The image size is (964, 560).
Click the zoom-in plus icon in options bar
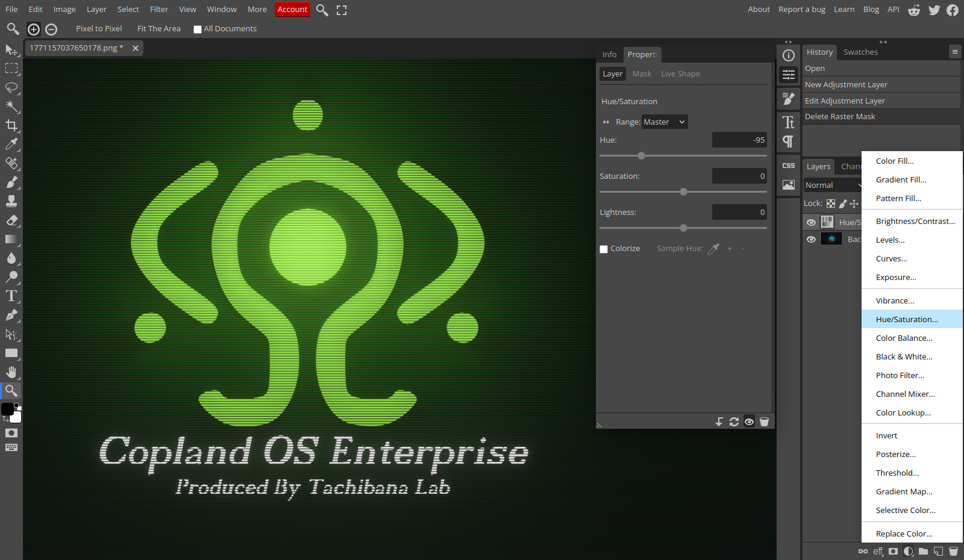[x=34, y=29]
